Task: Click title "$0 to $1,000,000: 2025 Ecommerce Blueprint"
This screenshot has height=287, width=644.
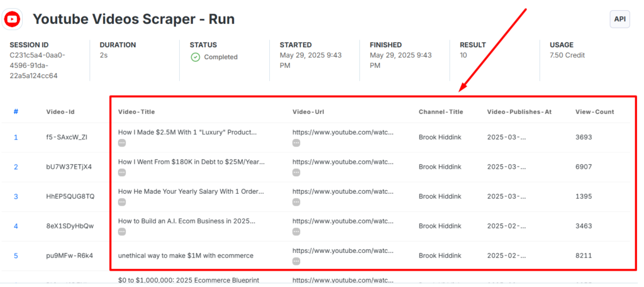Action: [x=189, y=280]
